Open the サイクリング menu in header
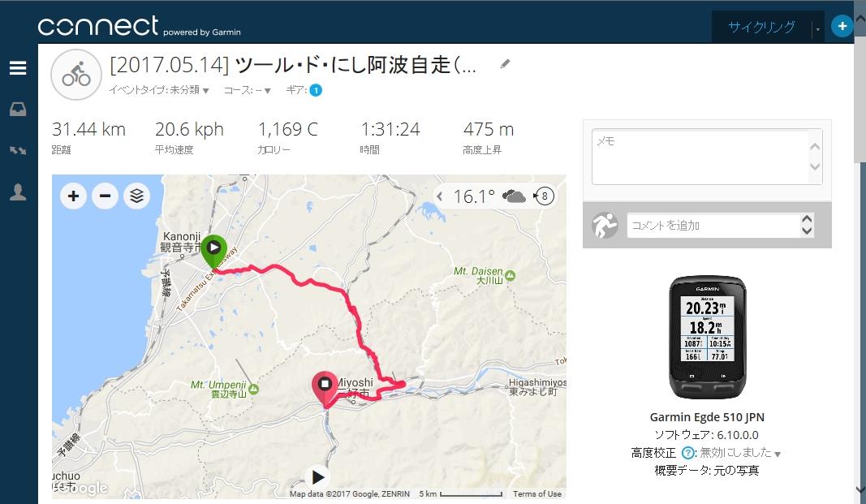Screen dimensions: 866x504 coord(761,27)
